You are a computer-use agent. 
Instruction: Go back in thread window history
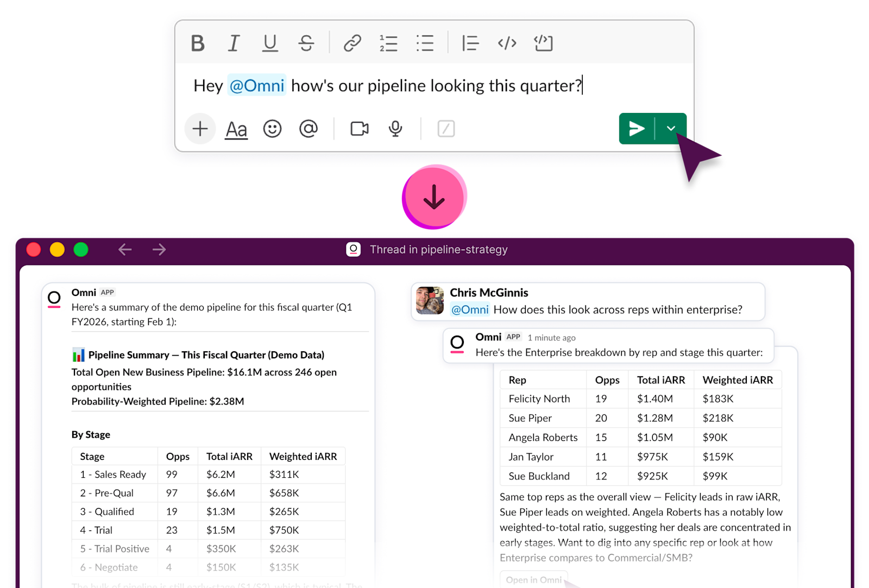click(125, 249)
